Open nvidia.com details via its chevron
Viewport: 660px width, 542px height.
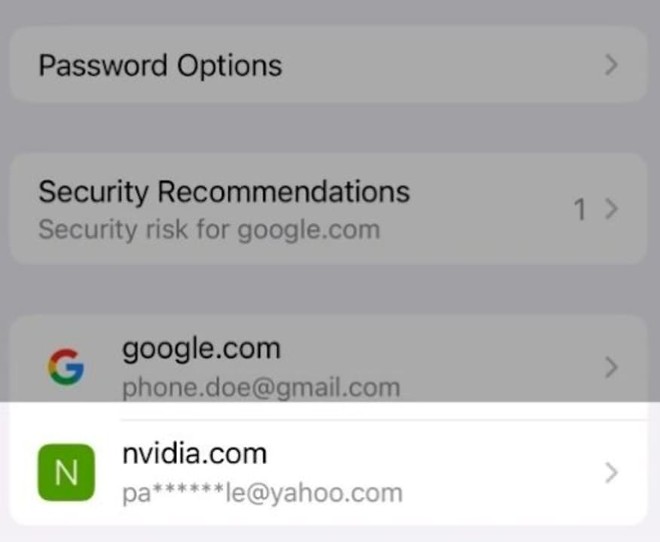tap(612, 473)
